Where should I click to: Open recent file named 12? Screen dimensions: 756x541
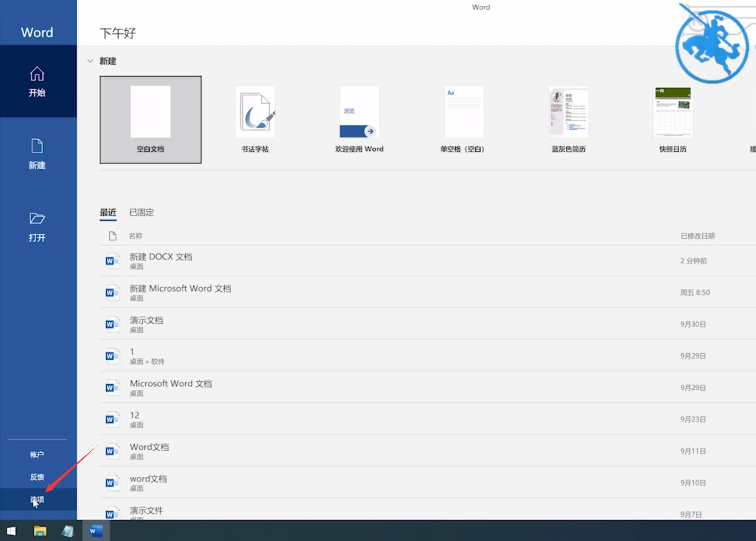point(428,419)
